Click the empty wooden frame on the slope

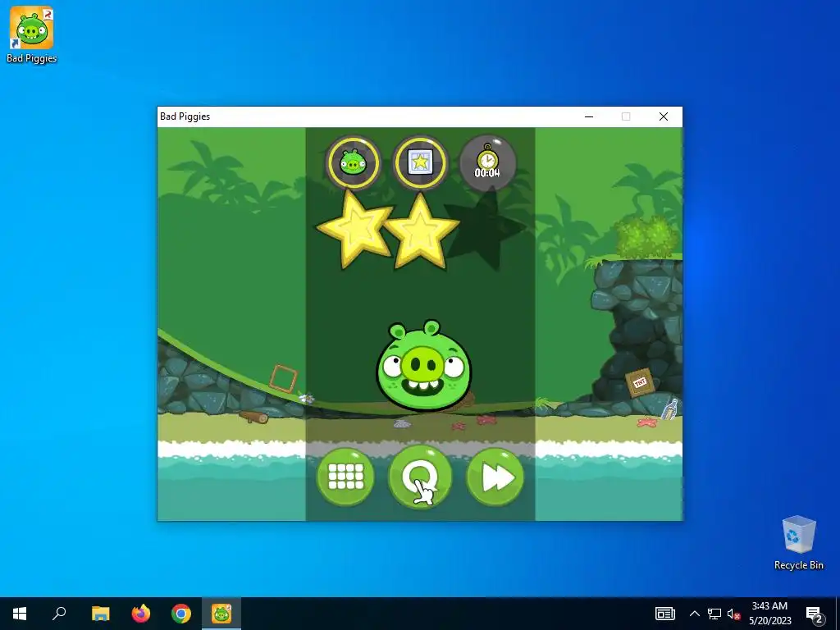(x=283, y=378)
